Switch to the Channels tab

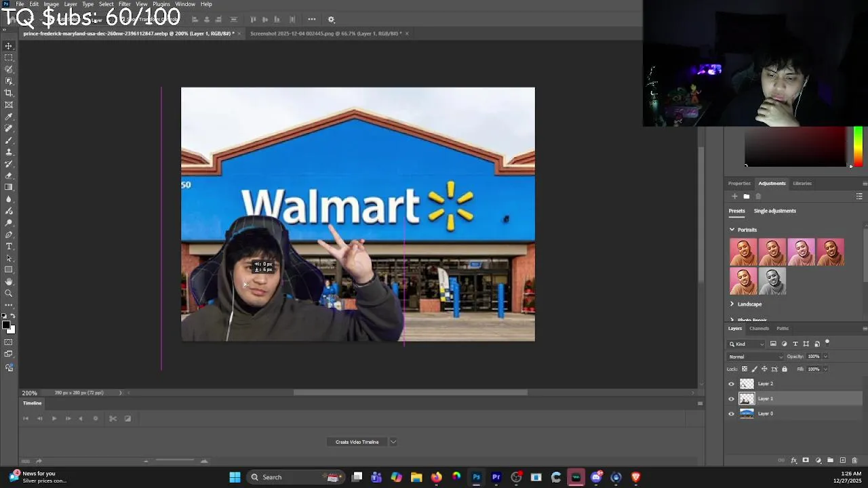pos(759,329)
